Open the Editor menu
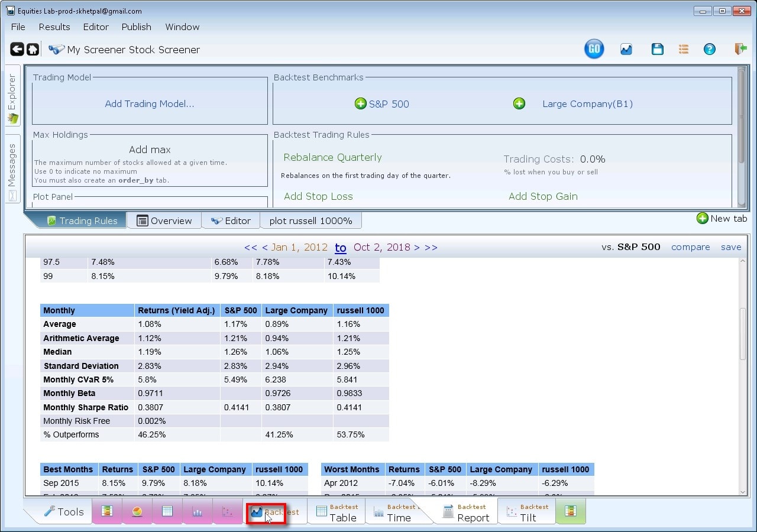 tap(96, 27)
